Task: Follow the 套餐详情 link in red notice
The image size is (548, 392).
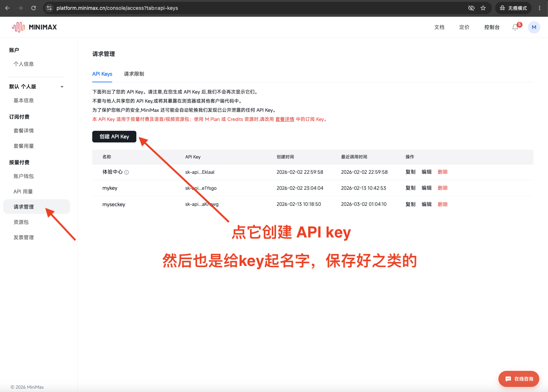Action: 285,119
